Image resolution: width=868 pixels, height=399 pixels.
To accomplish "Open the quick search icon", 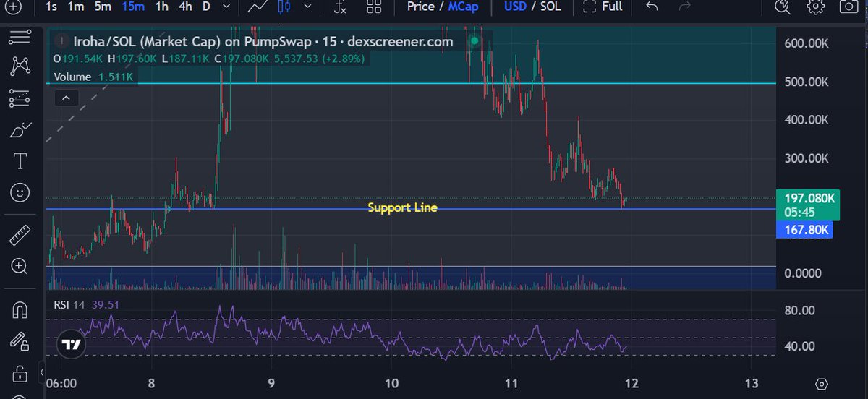I will click(783, 7).
